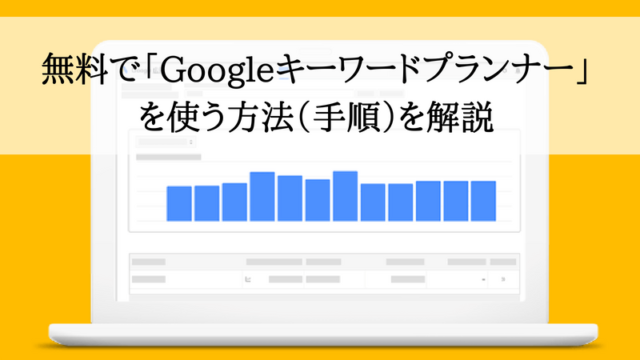This screenshot has height=360, width=640.
Task: Click the last column header of the table
Action: tap(503, 262)
